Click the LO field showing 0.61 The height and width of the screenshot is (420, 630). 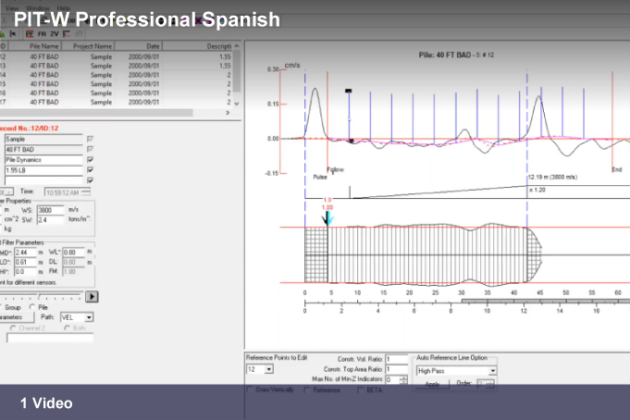pos(25,262)
